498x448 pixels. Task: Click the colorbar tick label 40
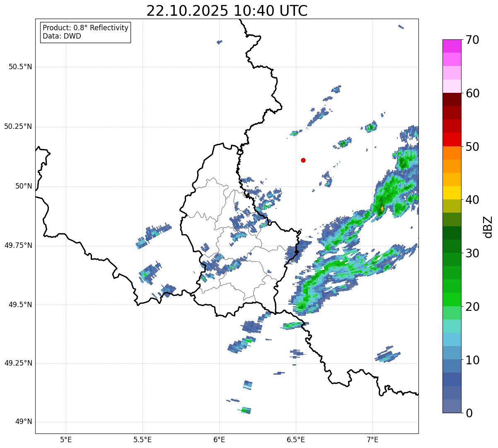pos(472,200)
